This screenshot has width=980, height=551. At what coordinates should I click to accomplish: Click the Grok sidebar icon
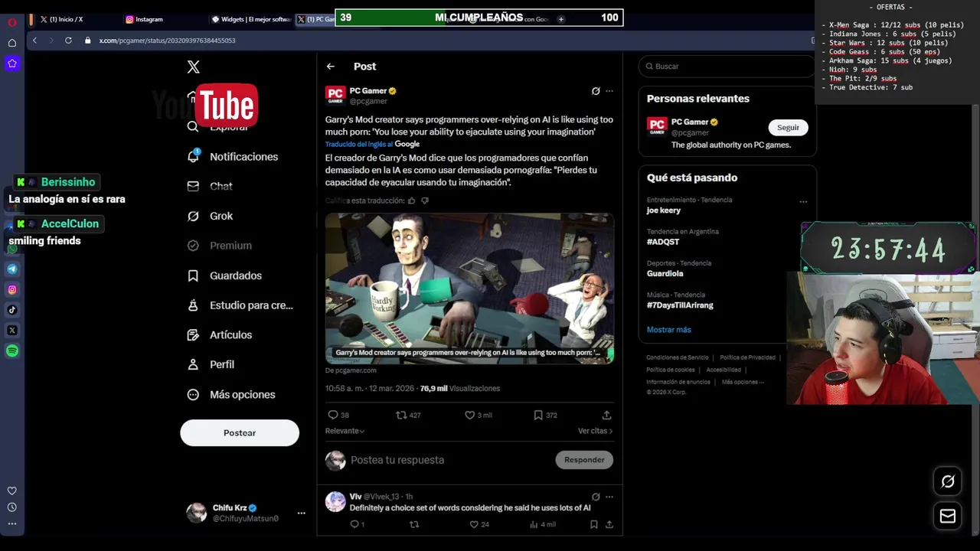coord(193,216)
